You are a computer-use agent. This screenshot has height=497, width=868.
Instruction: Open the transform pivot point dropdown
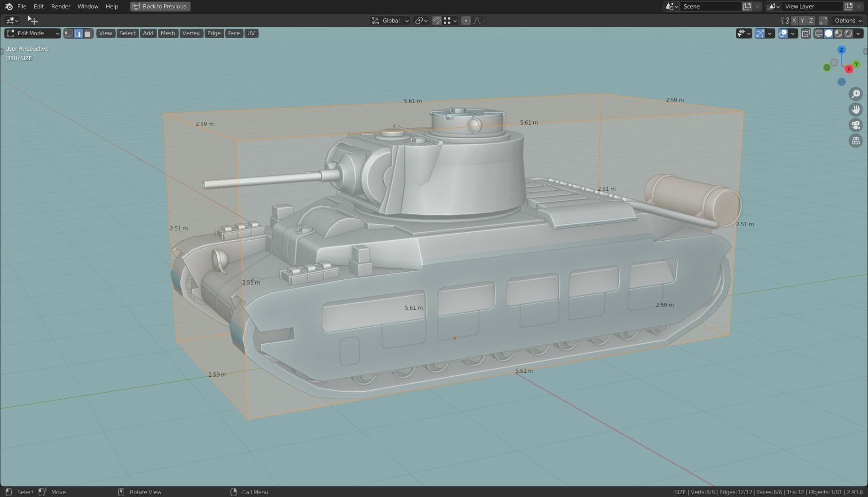point(421,20)
